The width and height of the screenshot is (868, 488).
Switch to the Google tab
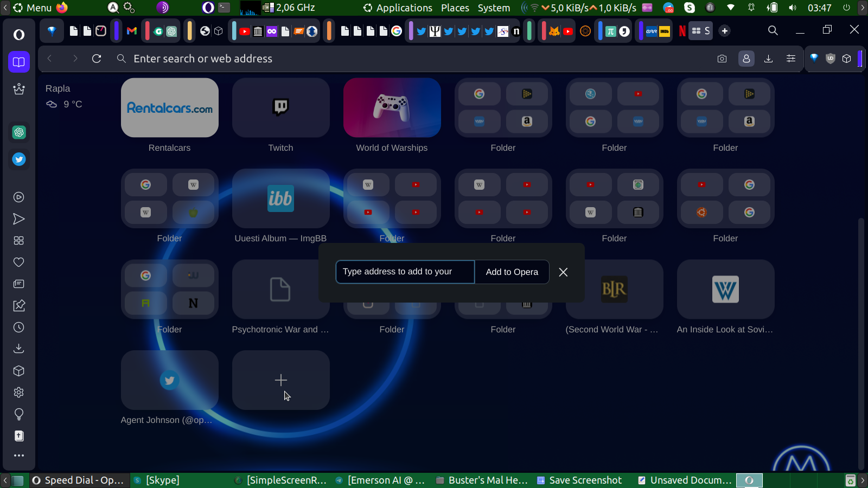[397, 31]
